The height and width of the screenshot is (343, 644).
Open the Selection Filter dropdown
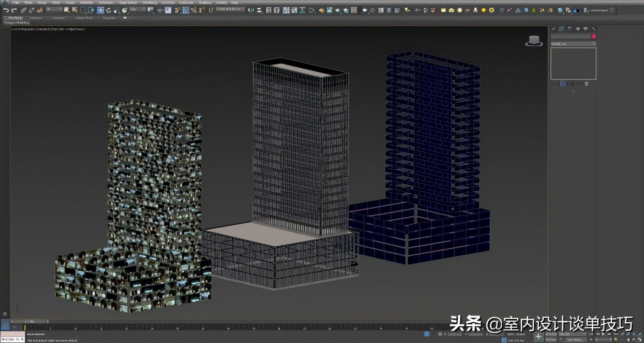coord(54,10)
